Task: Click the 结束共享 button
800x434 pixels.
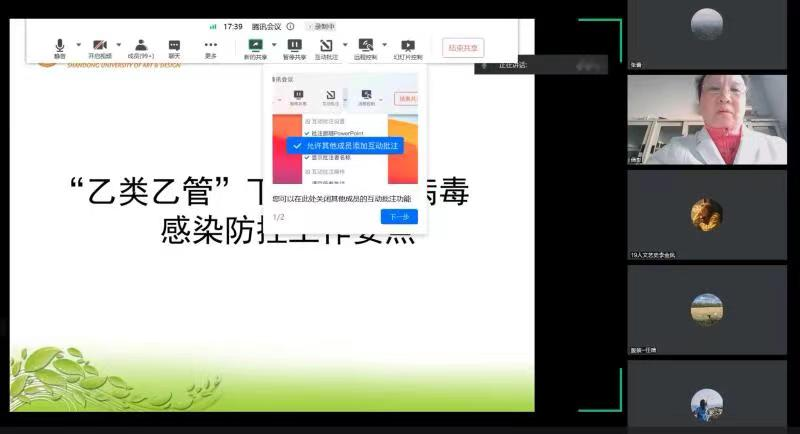Action: pos(463,47)
